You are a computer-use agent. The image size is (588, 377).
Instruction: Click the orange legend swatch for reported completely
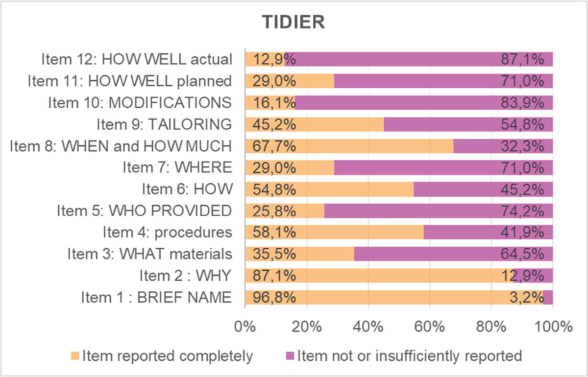[74, 355]
